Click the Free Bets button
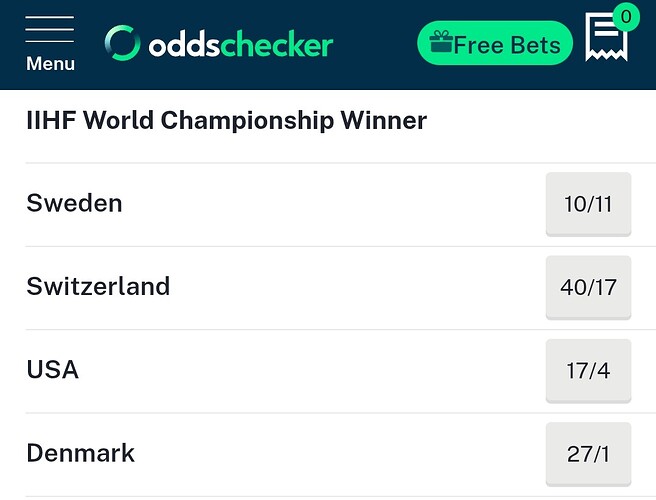656x500 pixels. (495, 43)
